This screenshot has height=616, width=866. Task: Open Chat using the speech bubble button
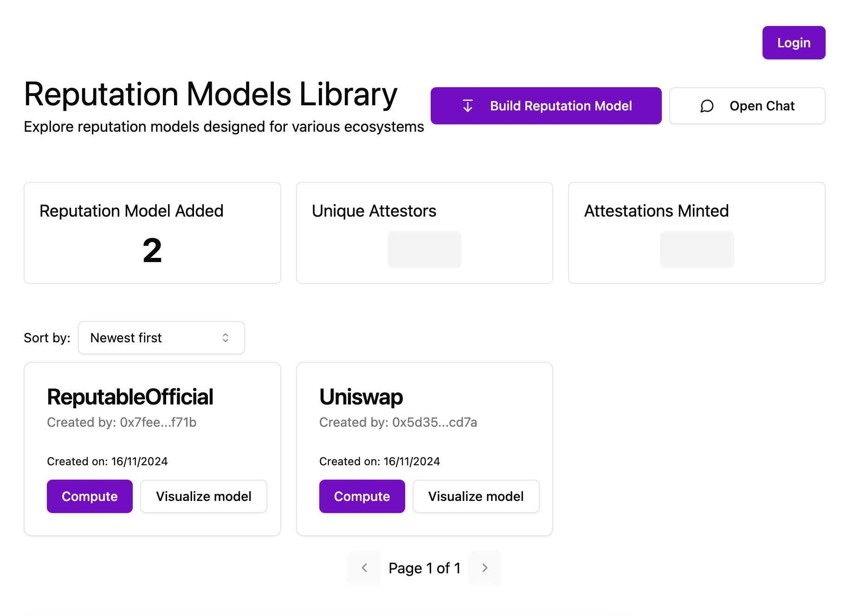pos(747,106)
